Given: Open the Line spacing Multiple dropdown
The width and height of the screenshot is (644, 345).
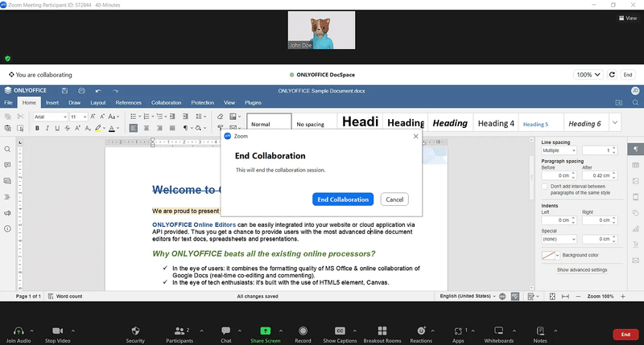Looking at the screenshot, I should coord(559,150).
